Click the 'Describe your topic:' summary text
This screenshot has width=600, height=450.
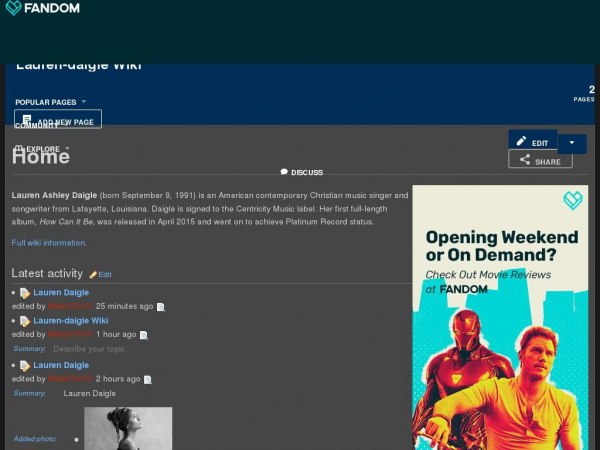[x=90, y=349]
